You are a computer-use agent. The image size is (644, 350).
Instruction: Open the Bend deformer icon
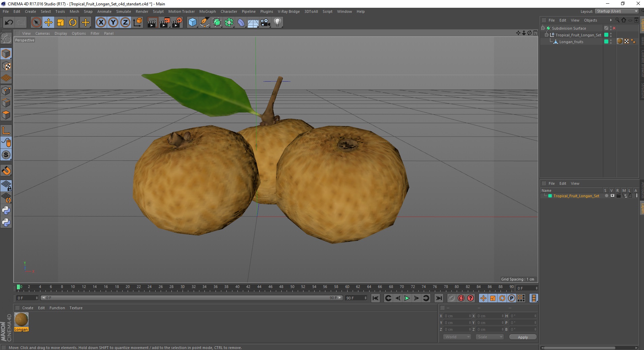pyautogui.click(x=241, y=23)
